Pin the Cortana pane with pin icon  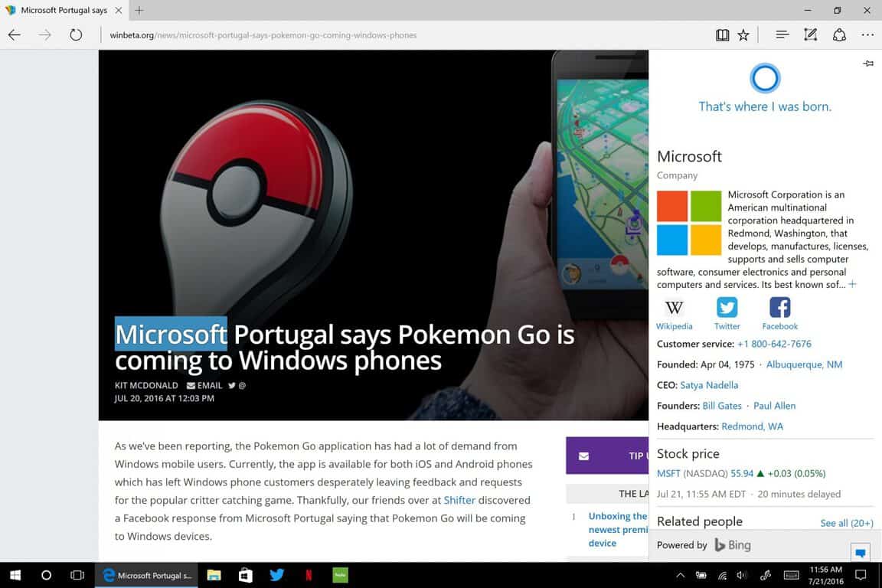868,64
